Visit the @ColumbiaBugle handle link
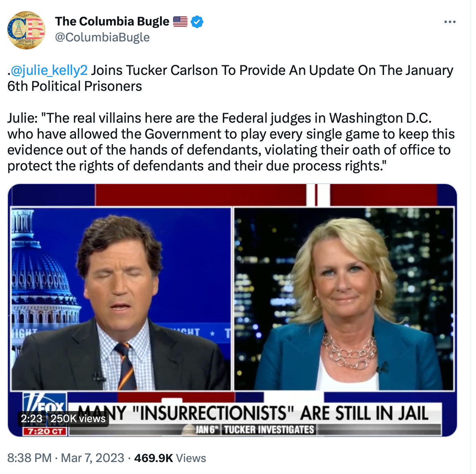 (102, 37)
